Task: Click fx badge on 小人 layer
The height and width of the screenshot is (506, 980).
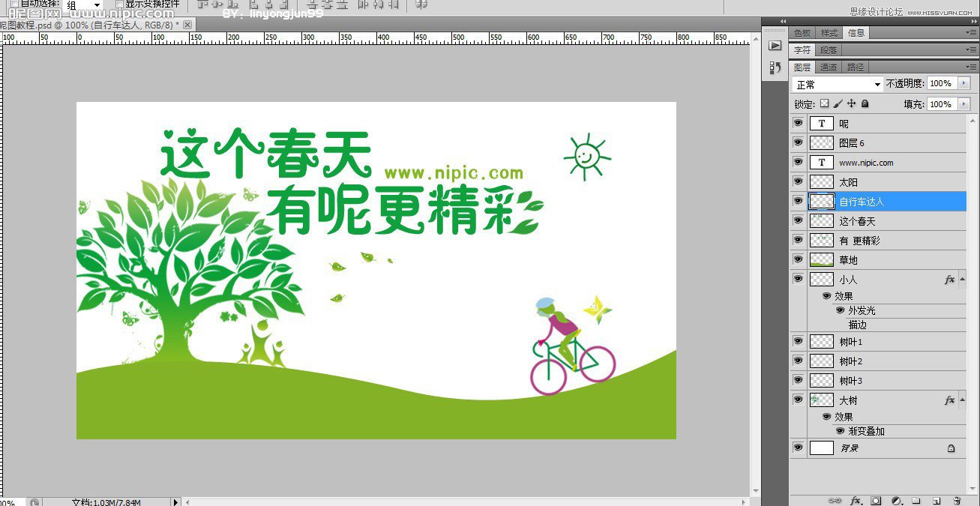Action: pyautogui.click(x=950, y=280)
